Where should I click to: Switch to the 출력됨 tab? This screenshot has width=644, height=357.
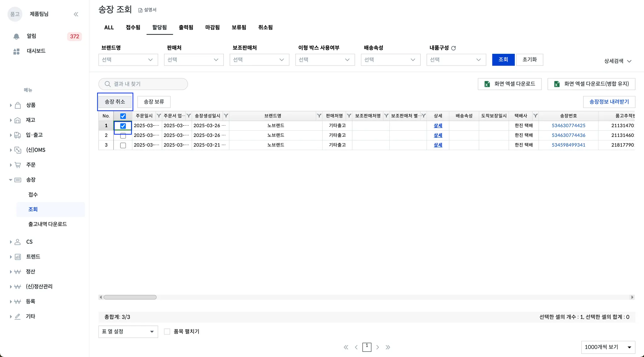[186, 27]
